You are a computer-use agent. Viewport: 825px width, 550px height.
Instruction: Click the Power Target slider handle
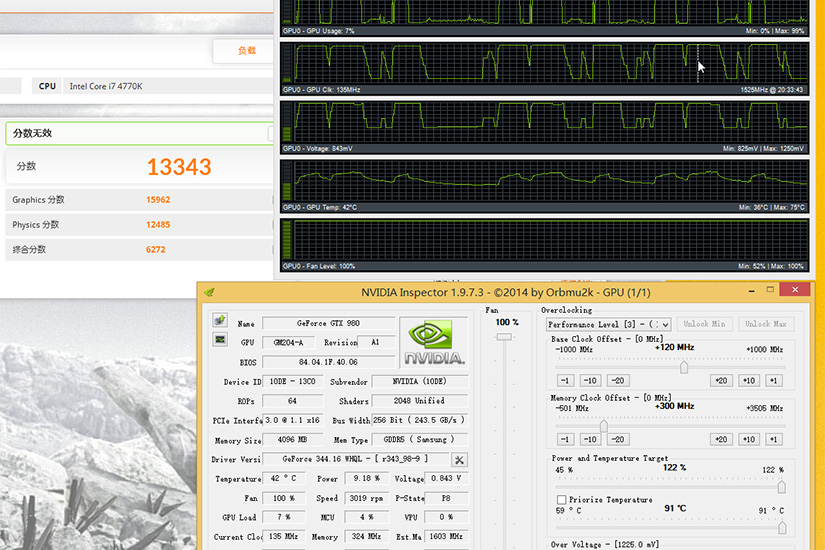tap(782, 486)
